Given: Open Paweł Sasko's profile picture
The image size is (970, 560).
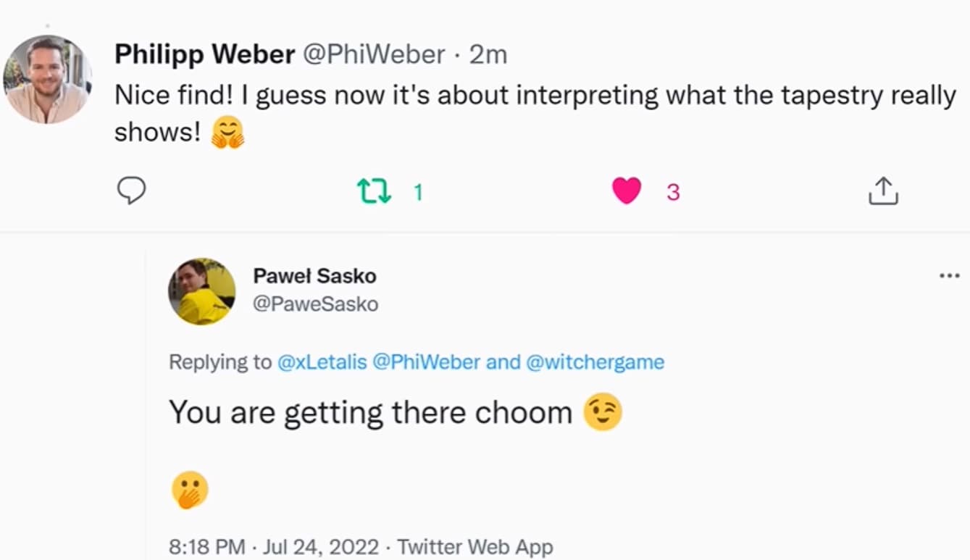Looking at the screenshot, I should (x=202, y=291).
